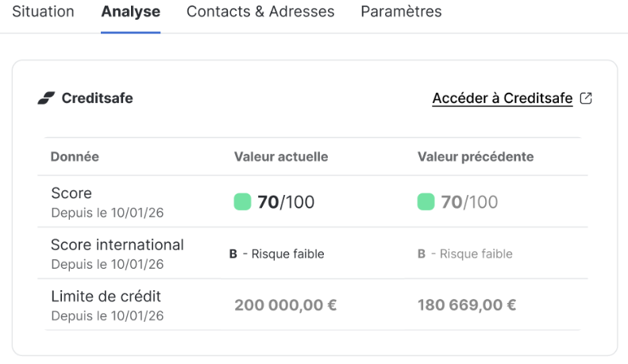Click the Score international row label
The image size is (628, 364).
117,245
